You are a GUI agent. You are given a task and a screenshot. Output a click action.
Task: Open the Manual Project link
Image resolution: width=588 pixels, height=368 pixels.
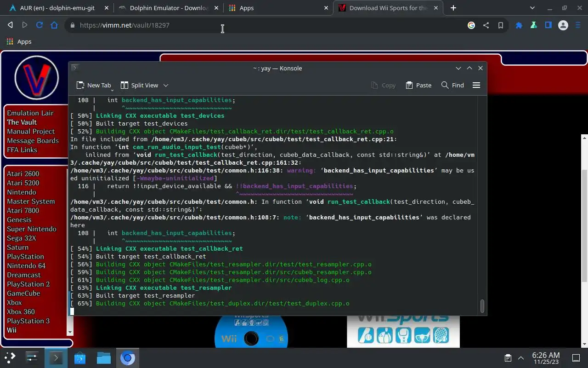(x=31, y=132)
